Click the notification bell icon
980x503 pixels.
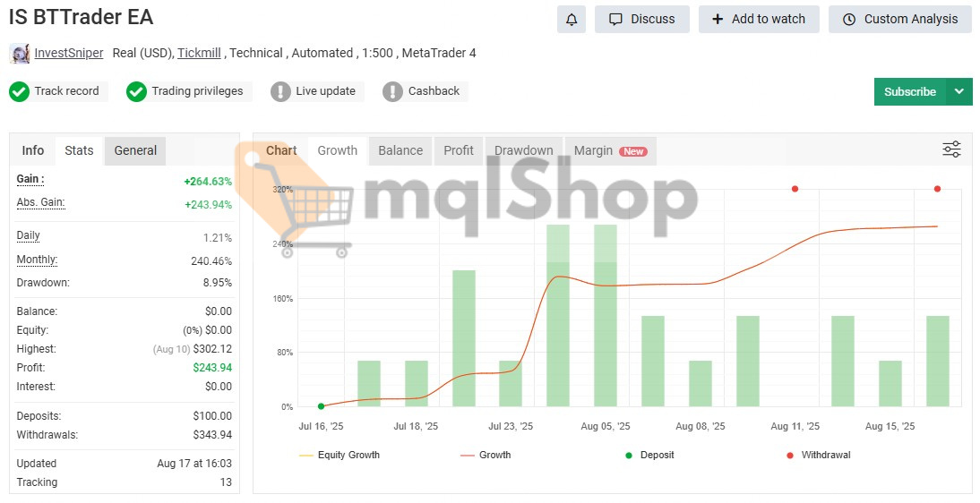[x=572, y=20]
